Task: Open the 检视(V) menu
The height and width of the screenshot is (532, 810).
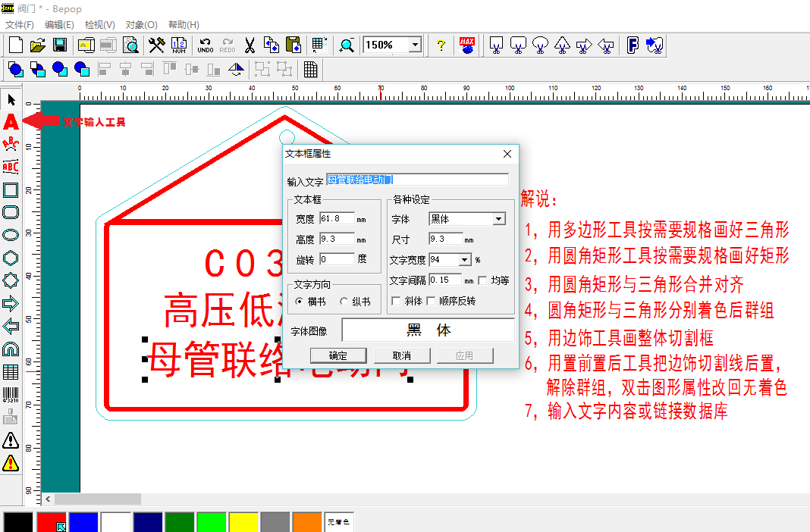Action: 99,25
